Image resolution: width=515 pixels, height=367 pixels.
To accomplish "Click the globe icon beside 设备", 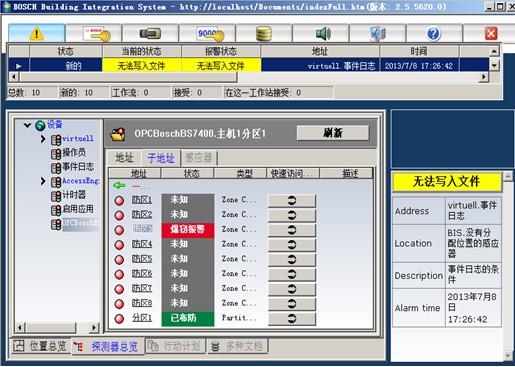I will tap(40, 125).
